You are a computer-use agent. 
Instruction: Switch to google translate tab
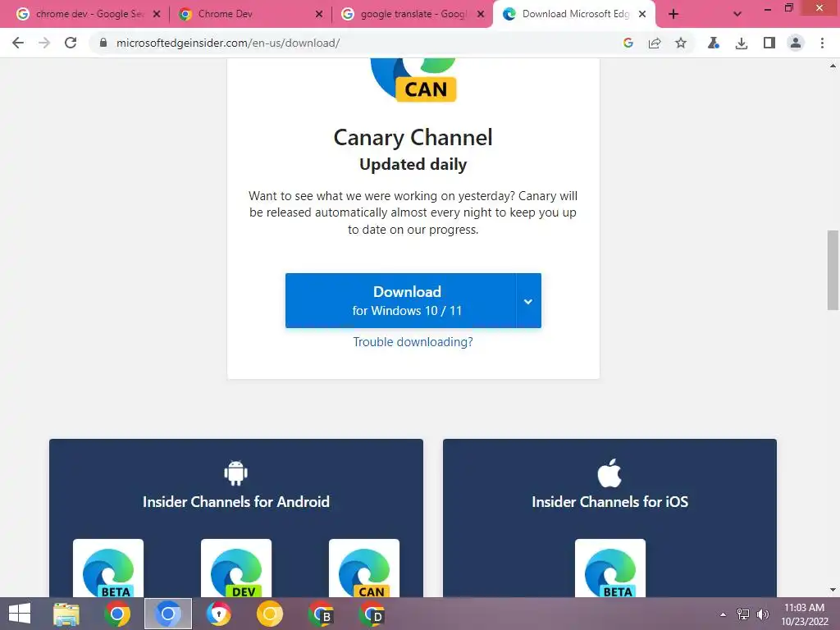coord(413,14)
